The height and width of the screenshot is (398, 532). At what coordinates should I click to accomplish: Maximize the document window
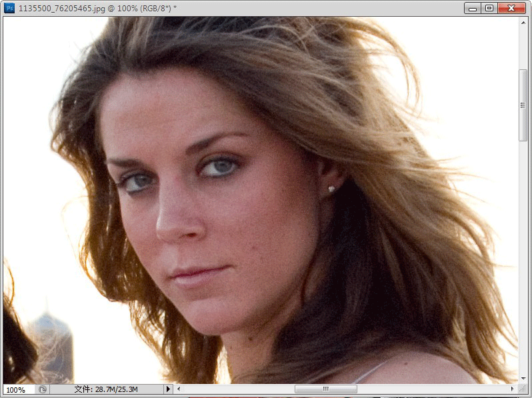[x=490, y=8]
